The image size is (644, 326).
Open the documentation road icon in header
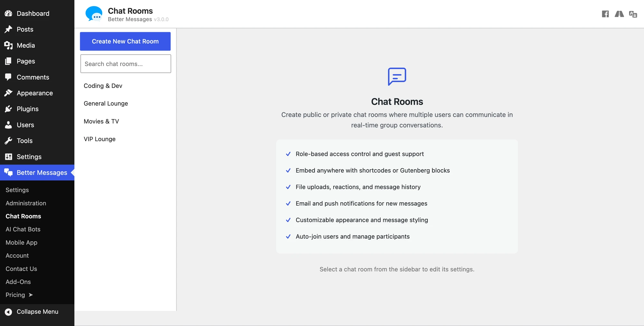(x=619, y=14)
